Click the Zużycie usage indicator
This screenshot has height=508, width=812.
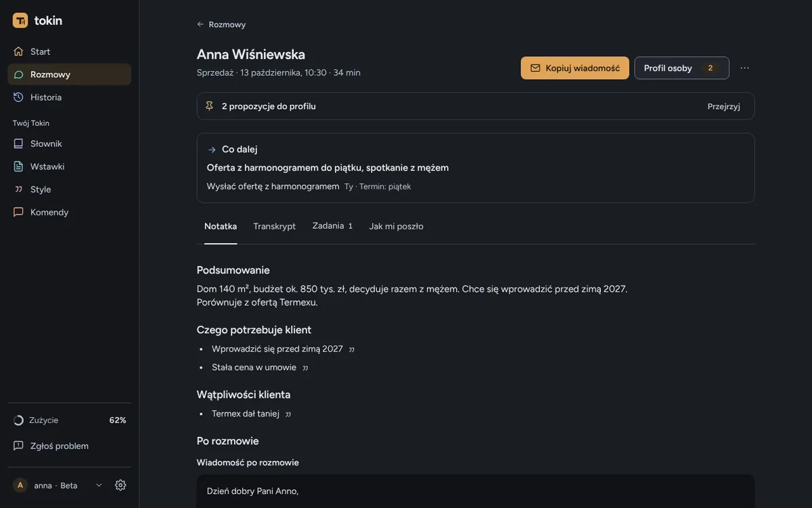[69, 420]
